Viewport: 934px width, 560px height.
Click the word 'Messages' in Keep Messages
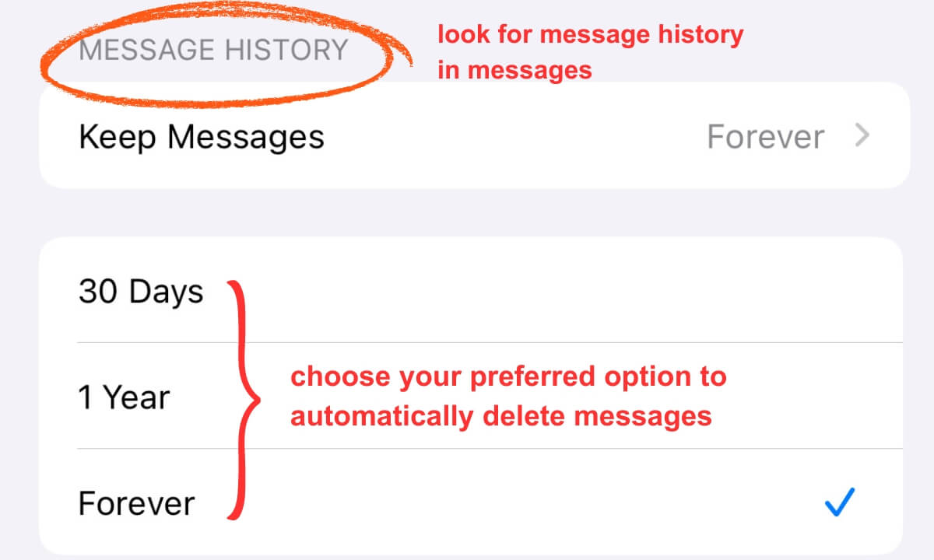click(x=246, y=138)
